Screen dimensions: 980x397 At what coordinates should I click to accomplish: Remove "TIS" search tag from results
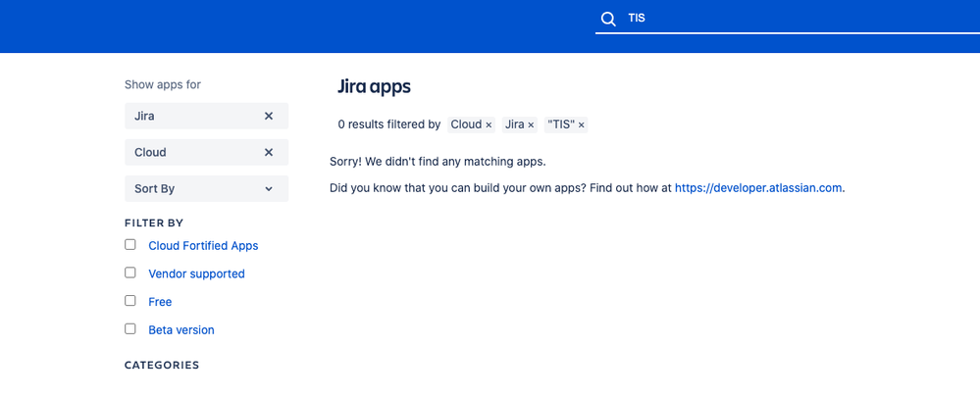point(582,125)
